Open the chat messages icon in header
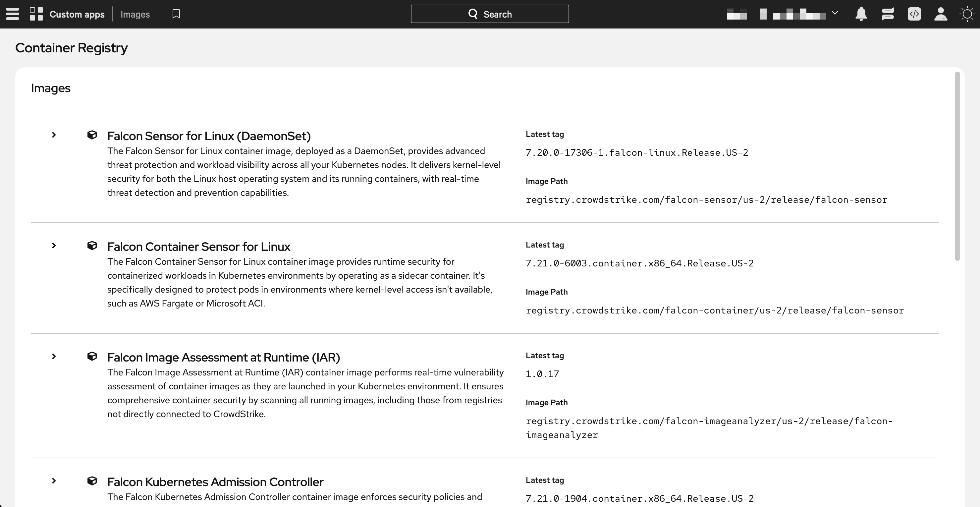Viewport: 980px width, 507px height. coord(888,14)
